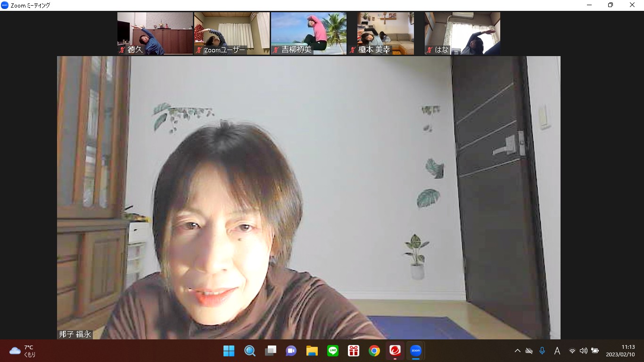Click the muted mic icon beside 吉柳初美

click(x=276, y=50)
